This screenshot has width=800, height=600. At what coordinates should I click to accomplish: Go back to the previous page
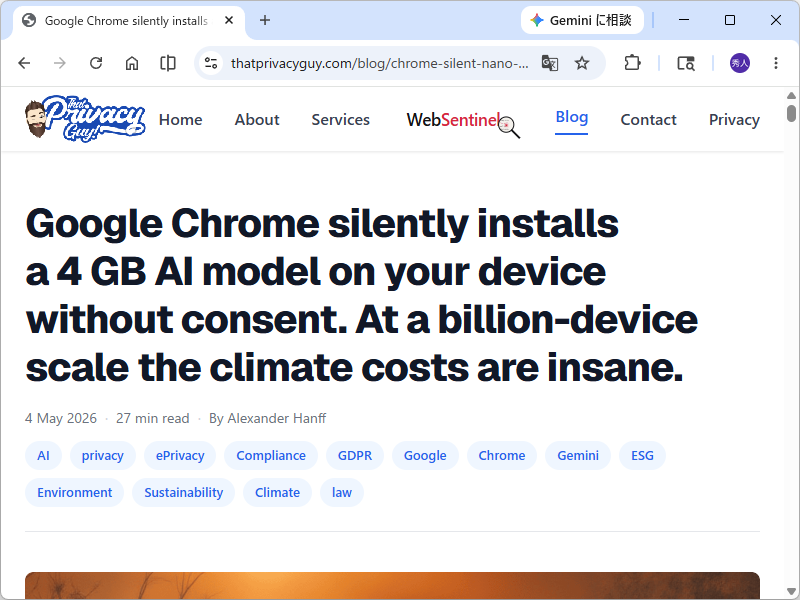pos(24,63)
